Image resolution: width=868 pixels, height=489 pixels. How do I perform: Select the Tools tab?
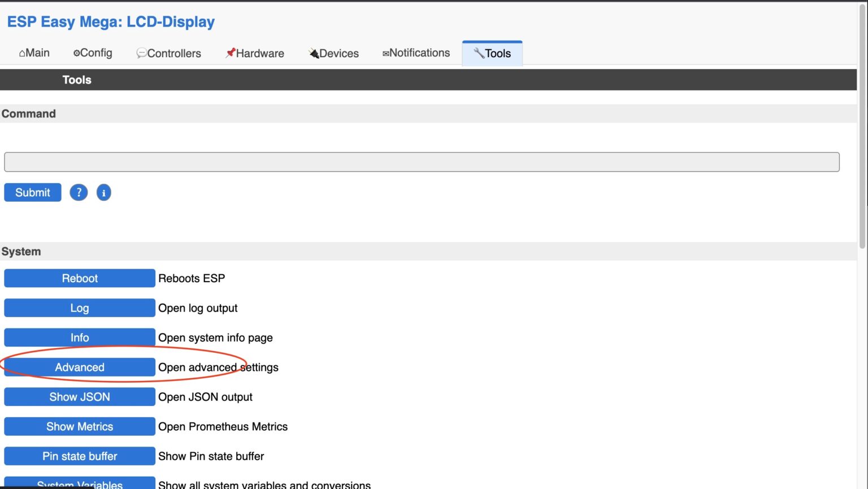(x=492, y=53)
